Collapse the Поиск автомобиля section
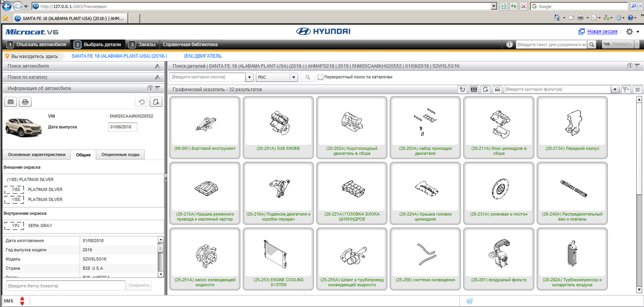This screenshot has width=644, height=307. pyautogui.click(x=157, y=66)
